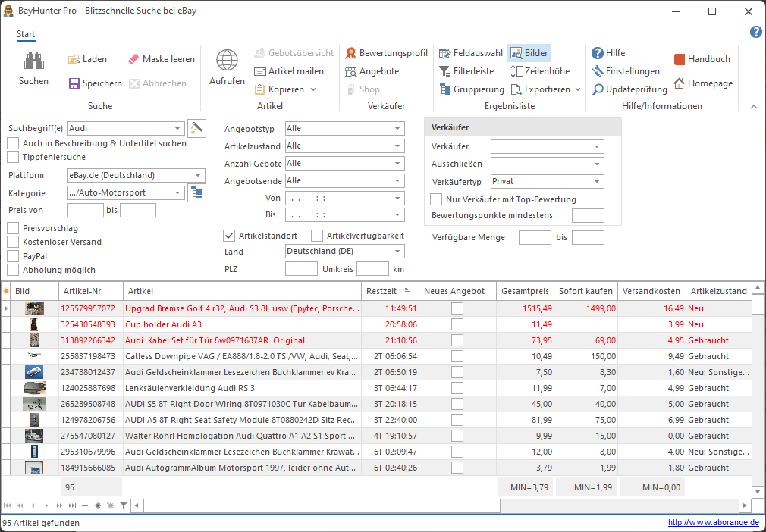
Task: Click blue question mark help icon top right
Action: click(755, 33)
